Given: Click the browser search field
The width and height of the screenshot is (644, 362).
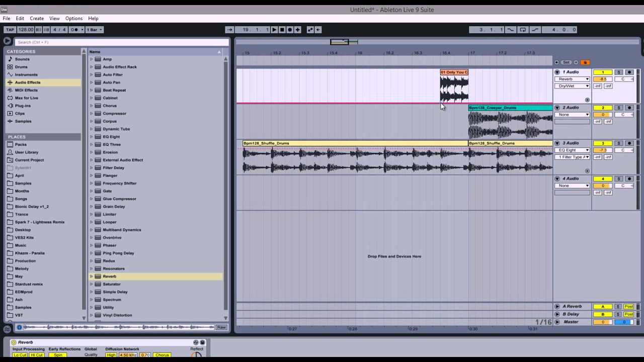Looking at the screenshot, I should pyautogui.click(x=122, y=42).
